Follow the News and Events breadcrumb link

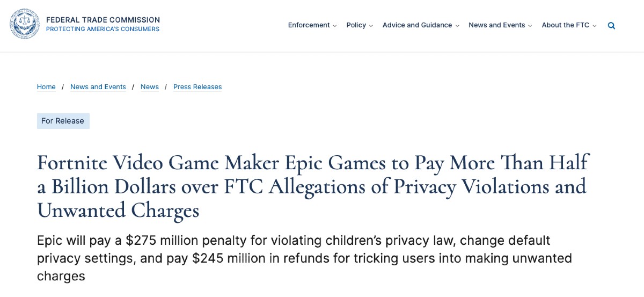coord(98,87)
